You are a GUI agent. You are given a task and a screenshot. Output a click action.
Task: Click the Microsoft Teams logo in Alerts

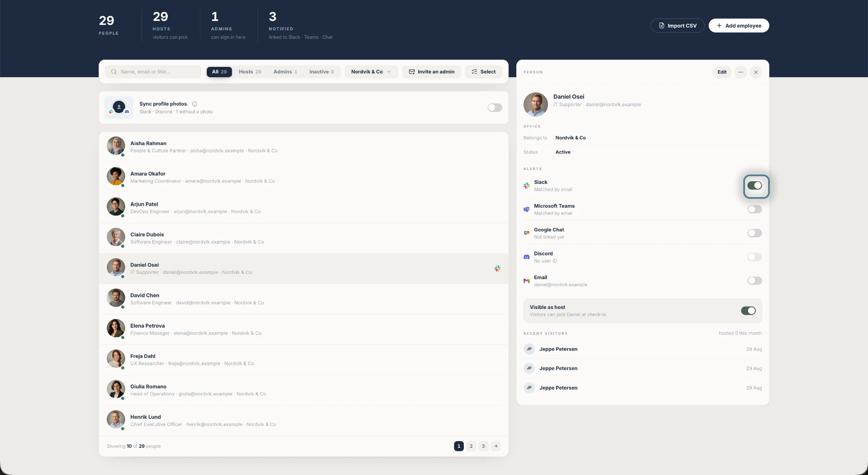[527, 209]
